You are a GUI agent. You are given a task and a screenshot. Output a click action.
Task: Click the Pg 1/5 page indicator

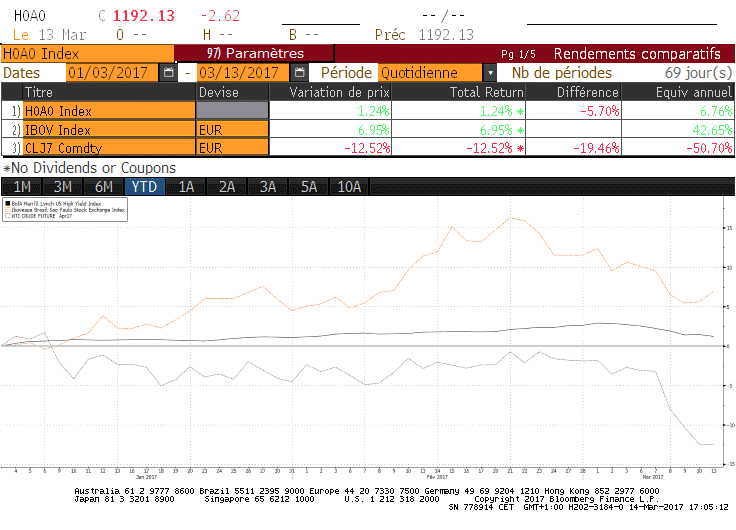tap(518, 54)
